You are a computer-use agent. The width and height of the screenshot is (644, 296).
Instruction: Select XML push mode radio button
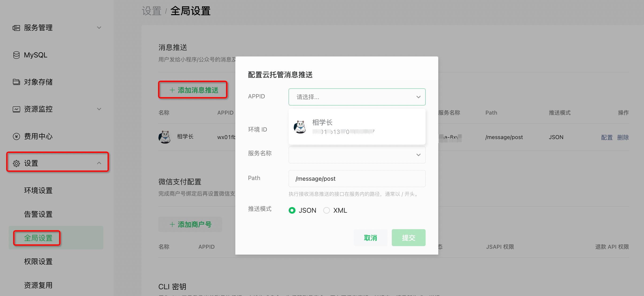pos(326,210)
